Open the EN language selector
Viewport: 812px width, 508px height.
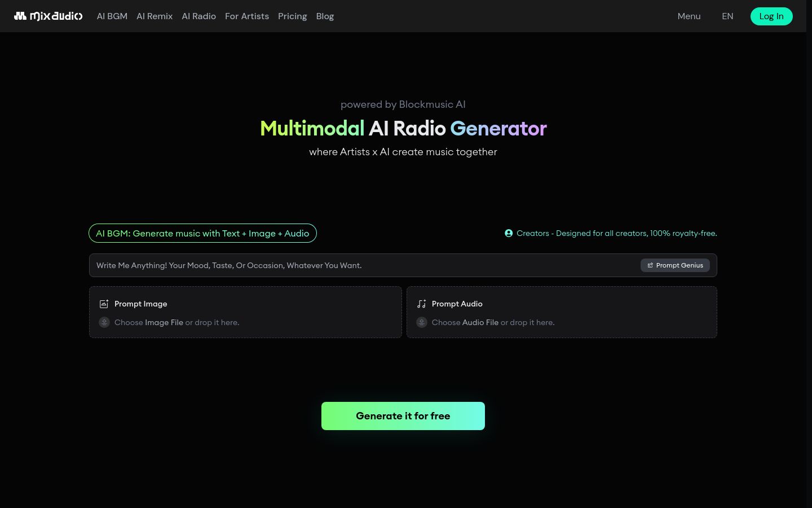tap(727, 16)
